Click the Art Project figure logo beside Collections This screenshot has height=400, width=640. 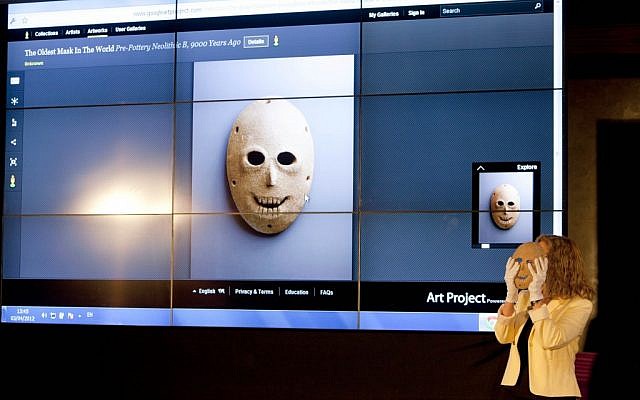pyautogui.click(x=27, y=35)
